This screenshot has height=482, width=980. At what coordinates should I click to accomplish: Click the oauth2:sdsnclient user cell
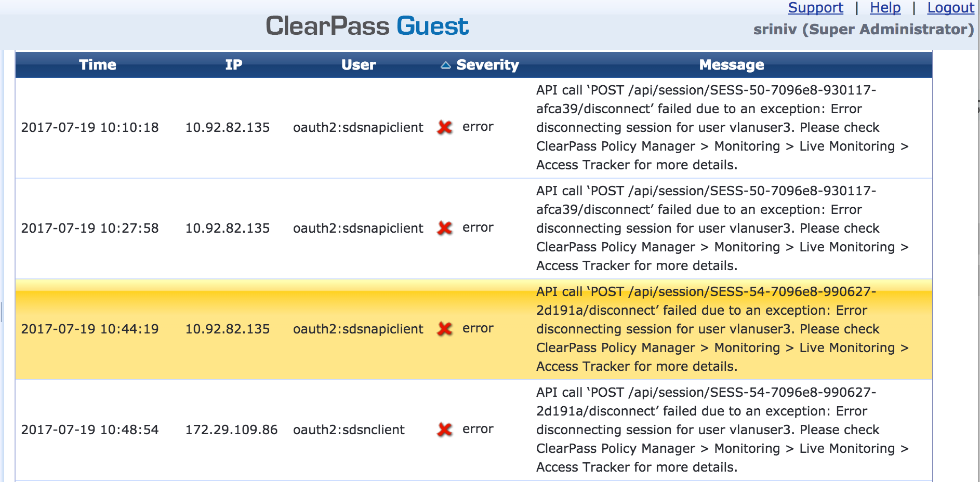pyautogui.click(x=349, y=430)
